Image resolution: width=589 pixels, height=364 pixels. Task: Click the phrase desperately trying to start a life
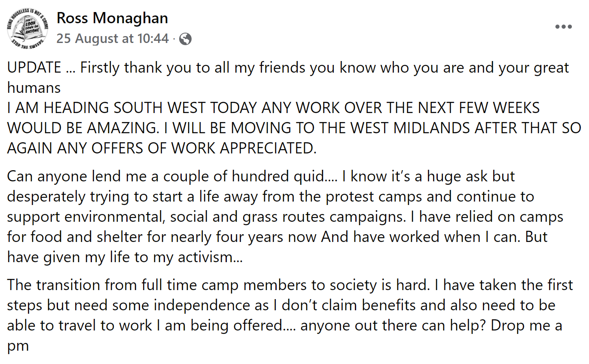tap(116, 196)
